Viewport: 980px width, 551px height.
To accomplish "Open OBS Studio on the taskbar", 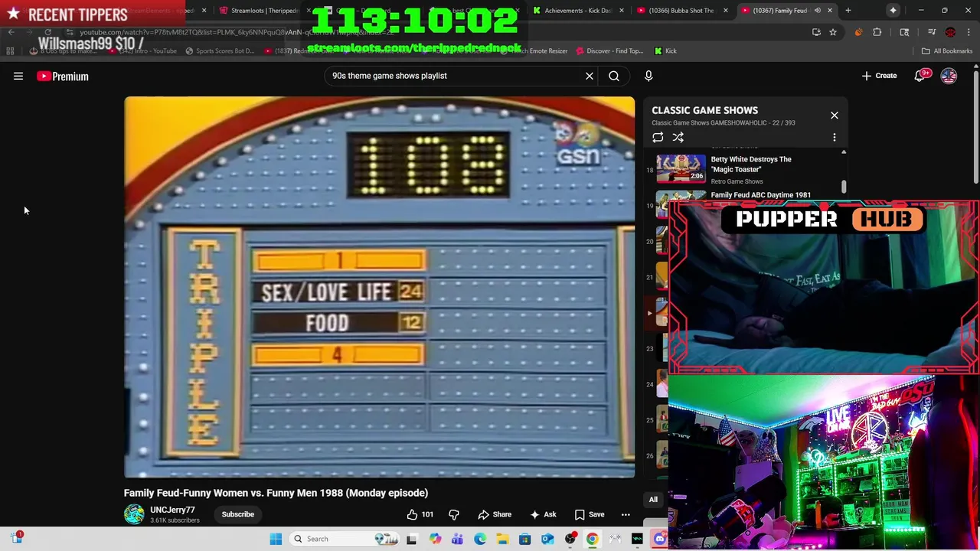I will coord(570,539).
